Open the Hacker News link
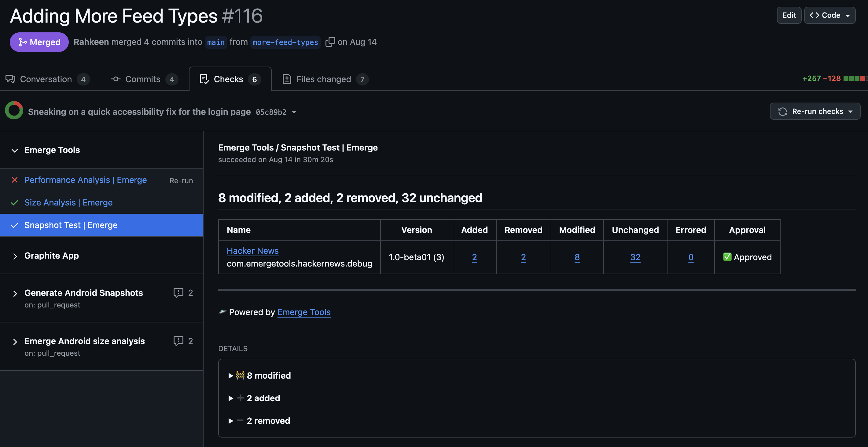 pyautogui.click(x=252, y=250)
